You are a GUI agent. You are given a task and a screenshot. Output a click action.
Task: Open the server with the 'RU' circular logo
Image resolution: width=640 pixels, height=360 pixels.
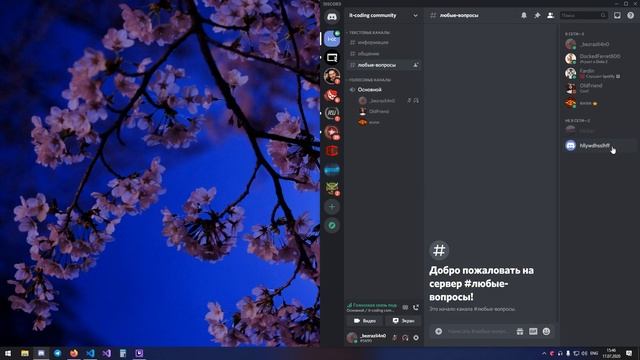coord(332,113)
